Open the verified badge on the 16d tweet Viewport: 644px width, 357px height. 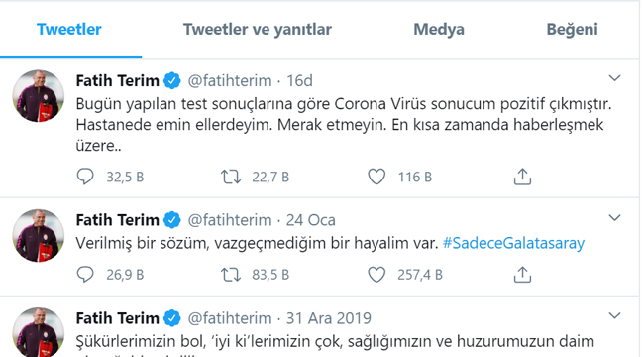click(x=172, y=80)
